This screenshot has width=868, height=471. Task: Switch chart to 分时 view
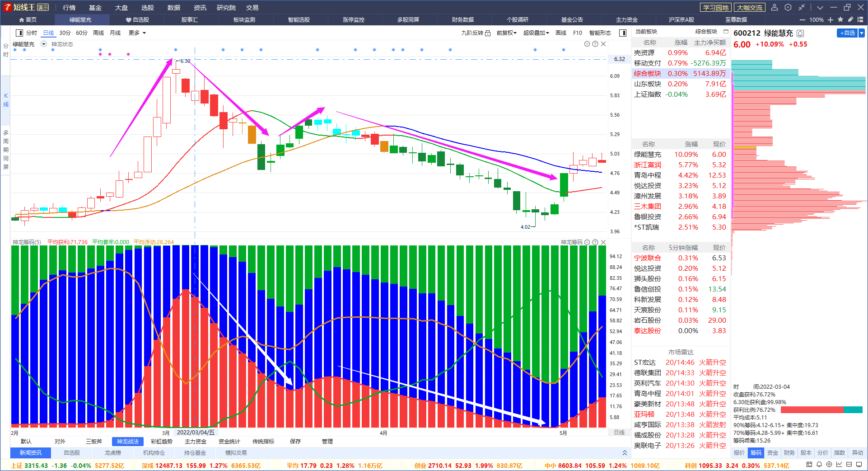tap(32, 33)
